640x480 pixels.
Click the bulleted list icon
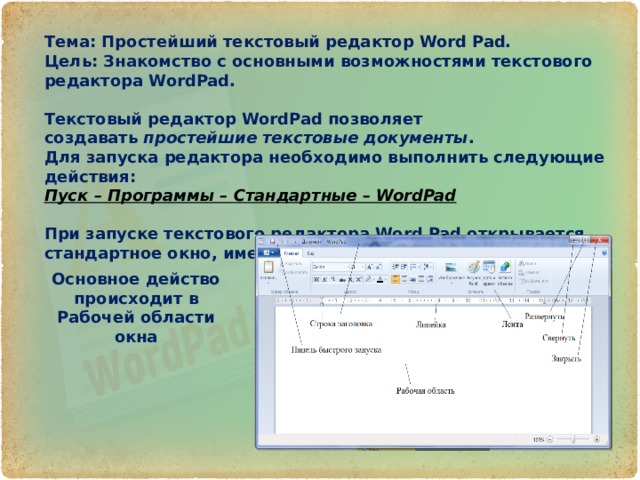pyautogui.click(x=414, y=267)
